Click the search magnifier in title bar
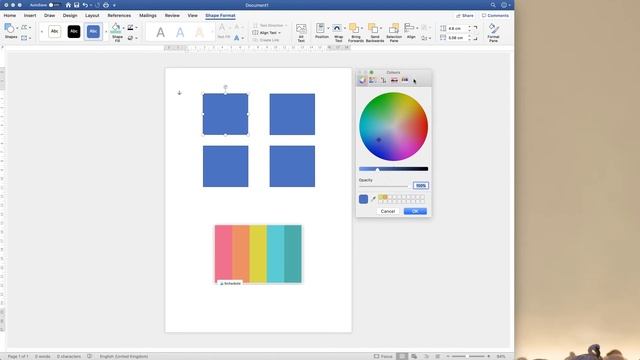The width and height of the screenshot is (640, 360). coord(493,5)
